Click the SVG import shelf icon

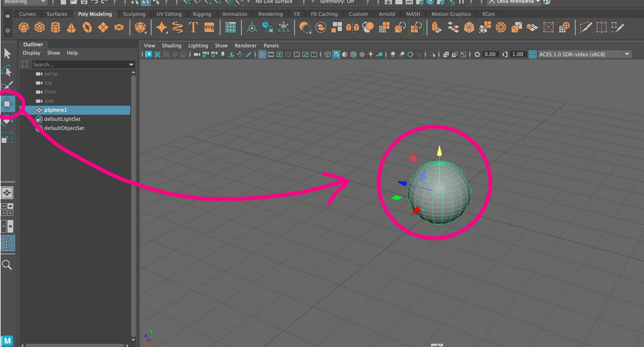209,27
